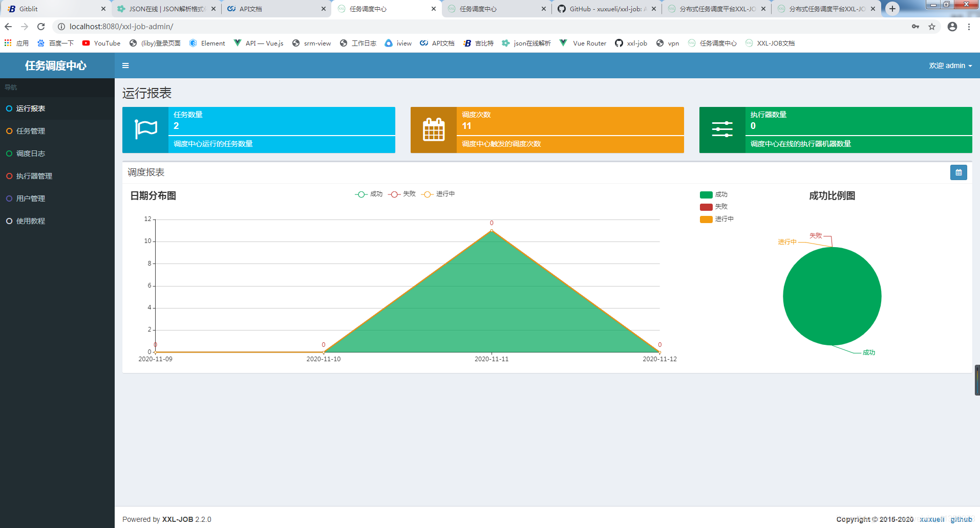Bookmark this page with the star icon
The height and width of the screenshot is (528, 980).
[x=932, y=27]
